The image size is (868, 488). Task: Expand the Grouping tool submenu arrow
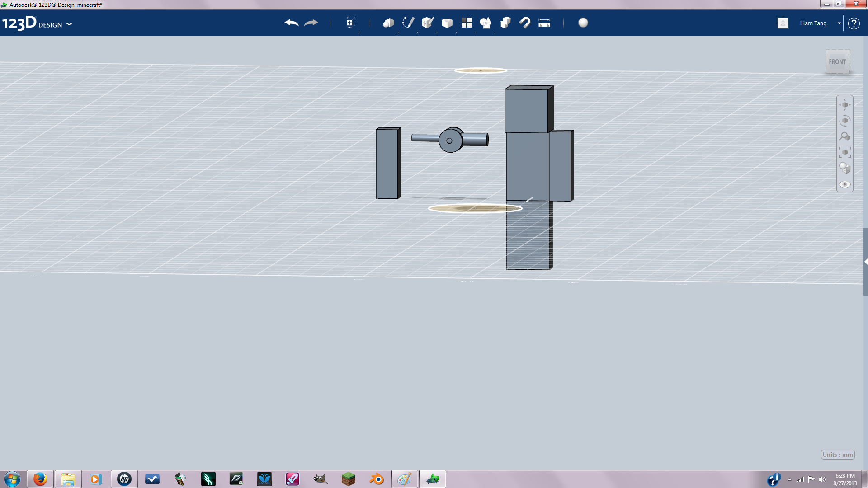[495, 33]
